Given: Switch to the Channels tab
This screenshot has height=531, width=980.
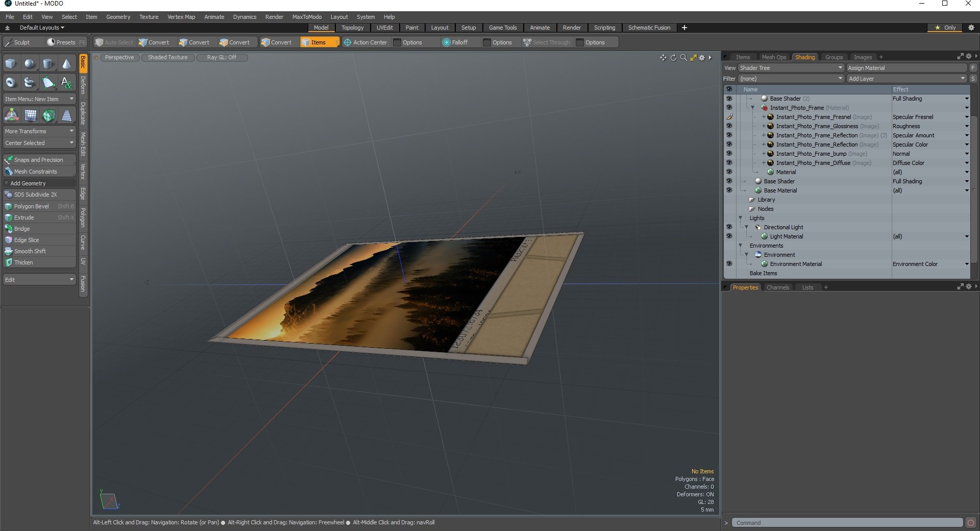Looking at the screenshot, I should coord(777,287).
